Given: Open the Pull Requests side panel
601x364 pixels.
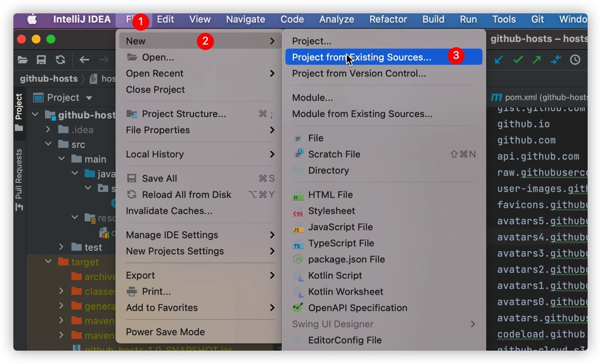Looking at the screenshot, I should 19,180.
